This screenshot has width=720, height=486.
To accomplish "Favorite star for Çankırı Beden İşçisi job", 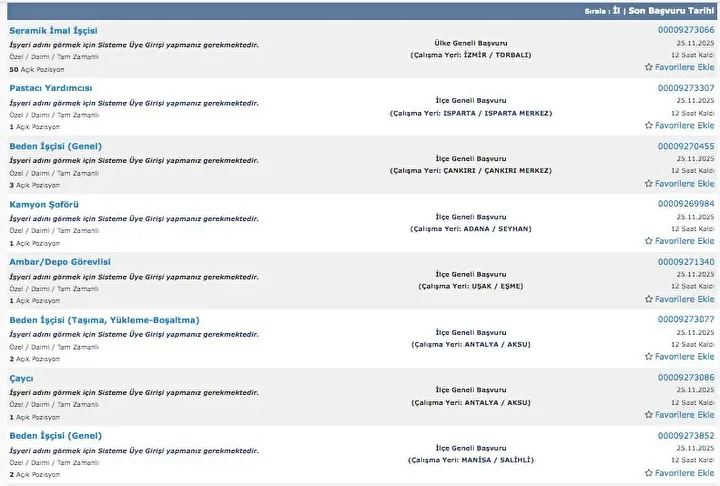I will [649, 184].
